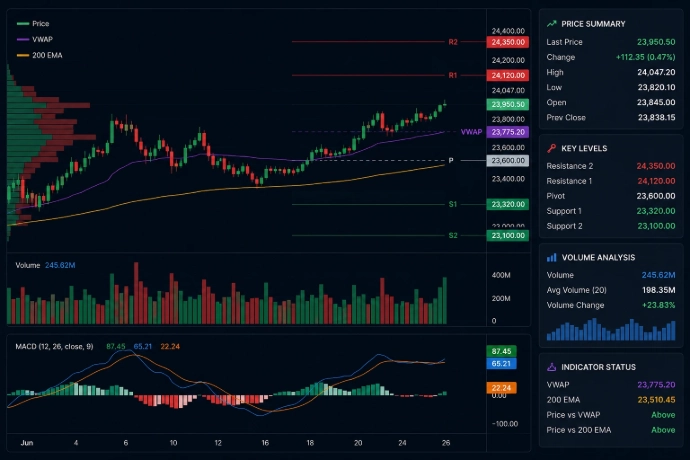This screenshot has height=460, width=690.
Task: Click the Volume Change value +23.83%
Action: coord(658,305)
